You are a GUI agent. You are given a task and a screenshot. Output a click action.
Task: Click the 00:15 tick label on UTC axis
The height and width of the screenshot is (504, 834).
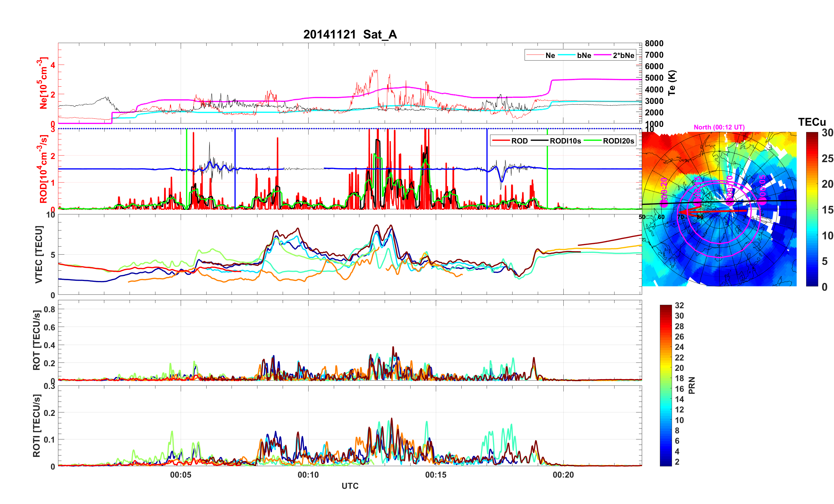pyautogui.click(x=436, y=475)
